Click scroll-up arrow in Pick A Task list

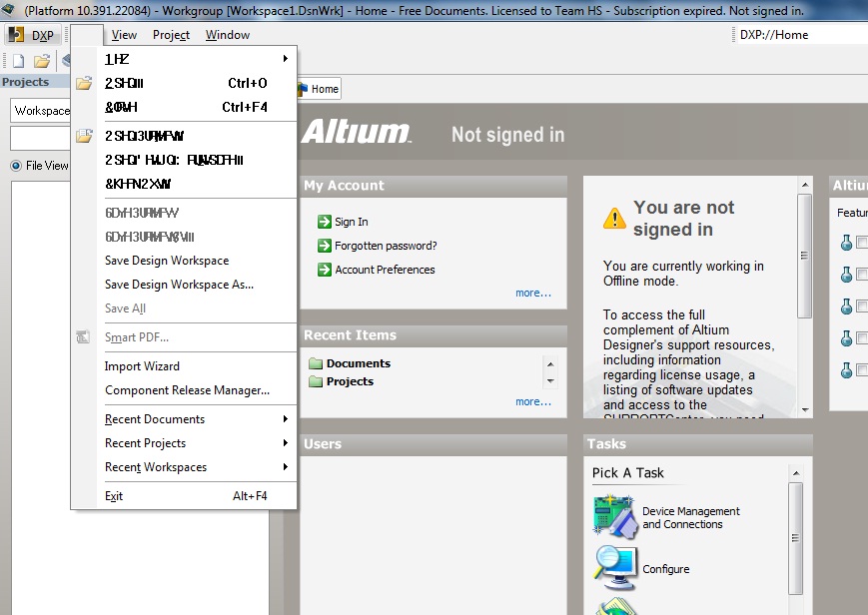pyautogui.click(x=795, y=473)
